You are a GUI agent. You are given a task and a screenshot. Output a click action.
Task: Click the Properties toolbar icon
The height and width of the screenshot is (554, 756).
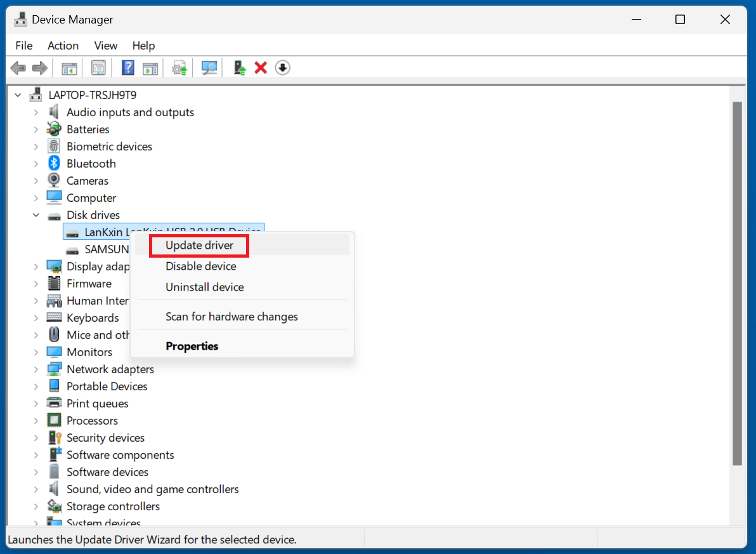[98, 68]
